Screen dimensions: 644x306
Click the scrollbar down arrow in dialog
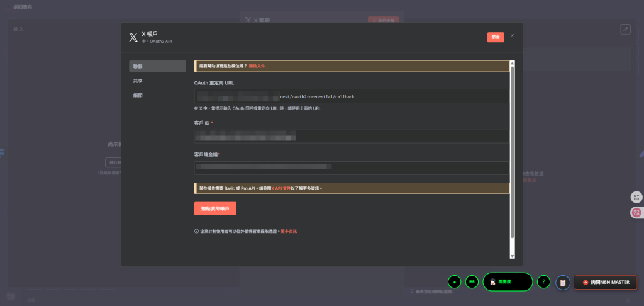coord(512,256)
